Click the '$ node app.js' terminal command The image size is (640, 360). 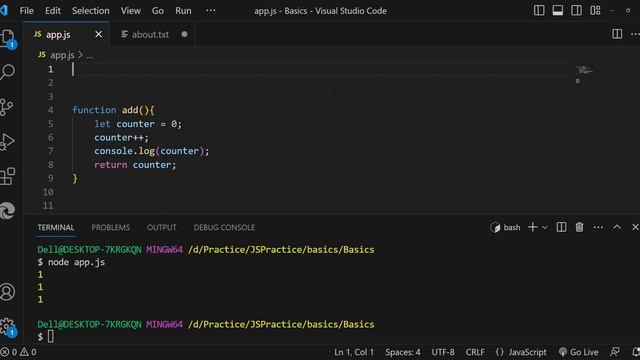pos(71,262)
